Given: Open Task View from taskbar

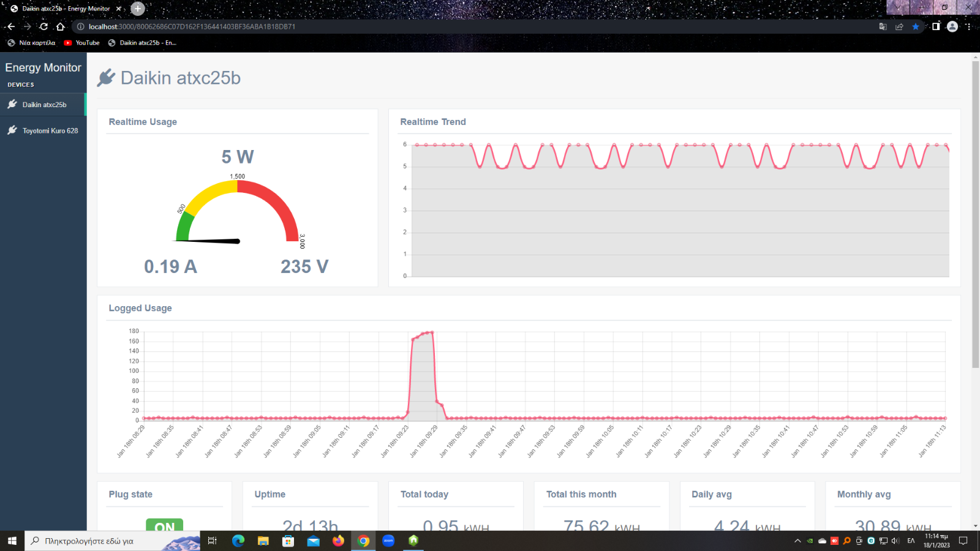Looking at the screenshot, I should point(213,541).
